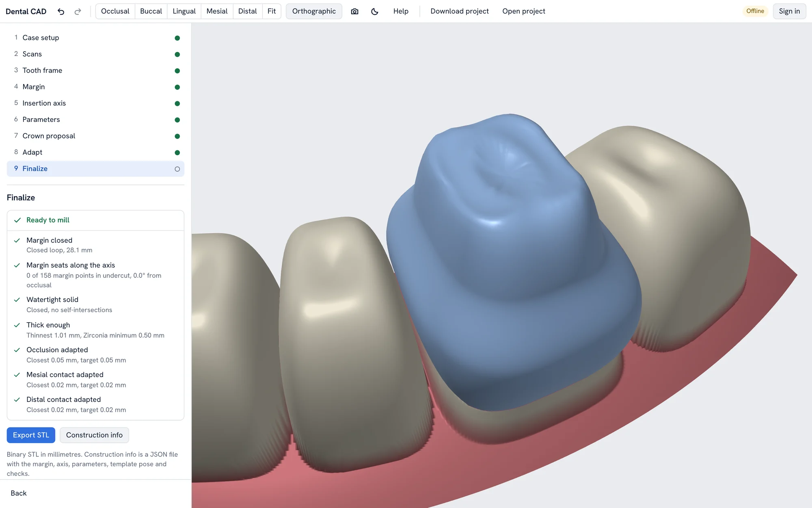Switch to Lingual view
The width and height of the screenshot is (812, 508).
coord(184,11)
